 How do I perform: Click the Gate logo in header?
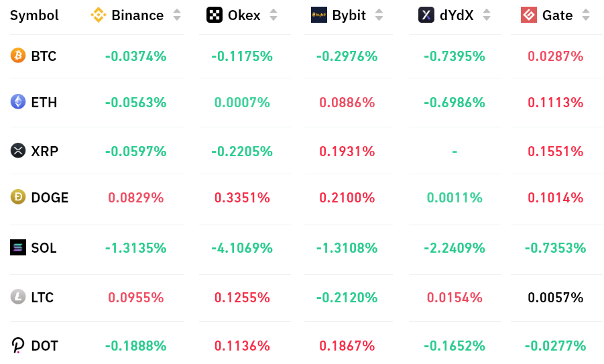528,15
